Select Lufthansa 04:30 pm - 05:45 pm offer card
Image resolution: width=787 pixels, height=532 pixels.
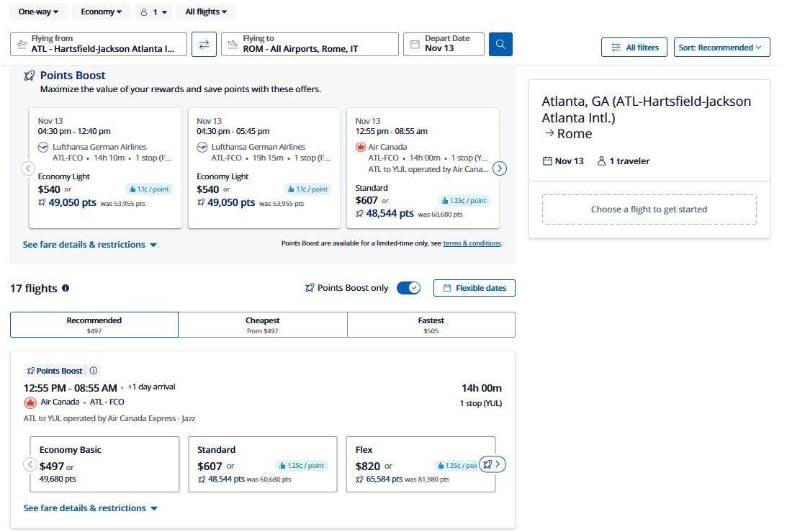(x=264, y=168)
